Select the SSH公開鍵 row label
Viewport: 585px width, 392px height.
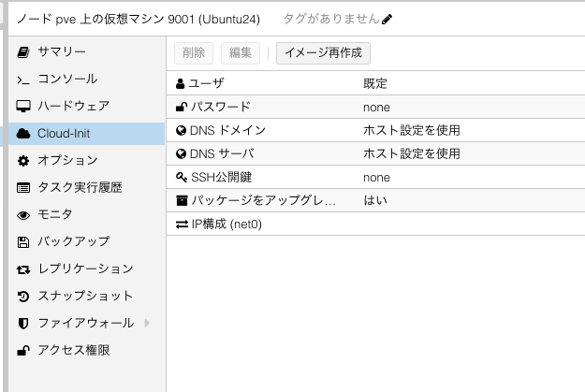click(221, 177)
